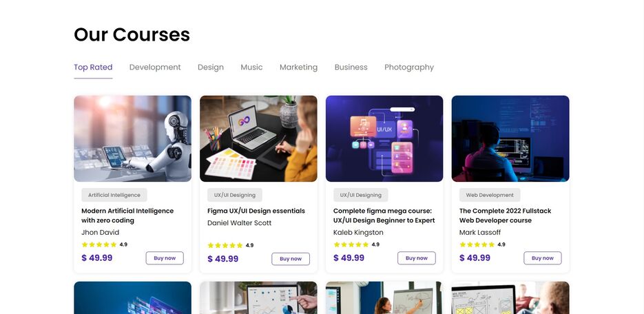Click Buy now for Kaleb Kingston's course

(x=417, y=258)
